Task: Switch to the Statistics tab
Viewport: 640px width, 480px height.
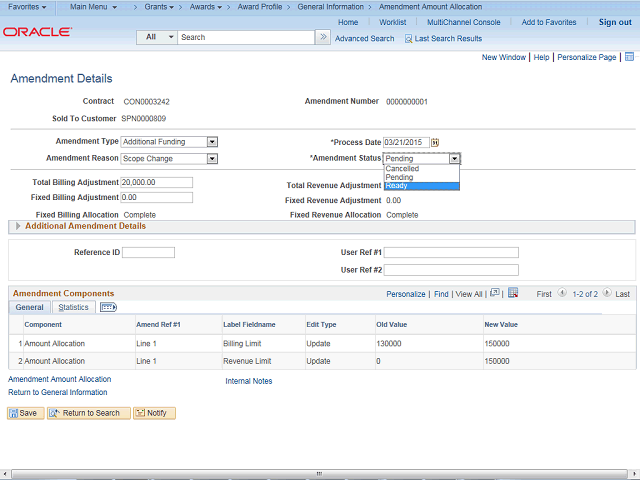Action: pyautogui.click(x=73, y=308)
